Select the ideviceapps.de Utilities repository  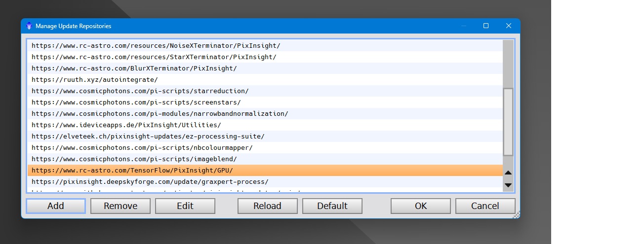(x=265, y=125)
